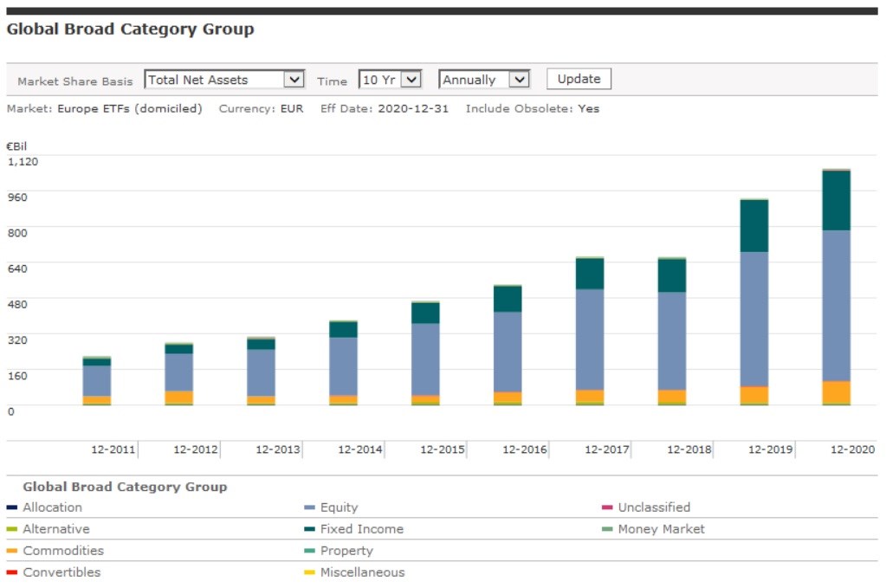Click the Property legend marker
The height and width of the screenshot is (588, 886).
[x=309, y=552]
